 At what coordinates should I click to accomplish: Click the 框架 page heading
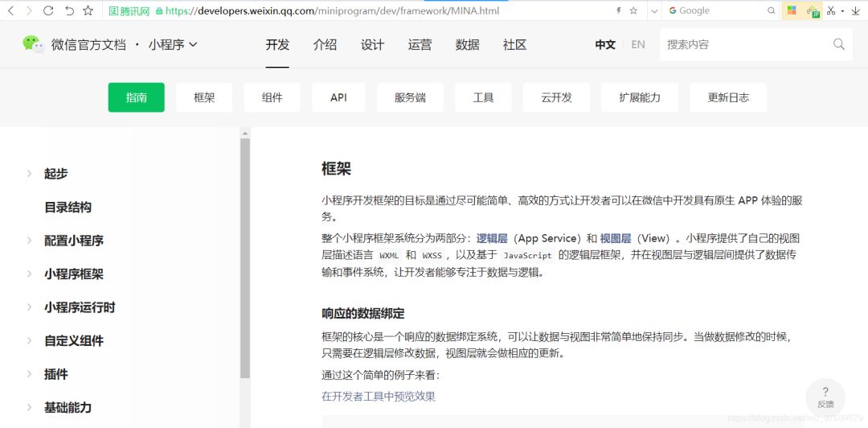click(336, 169)
